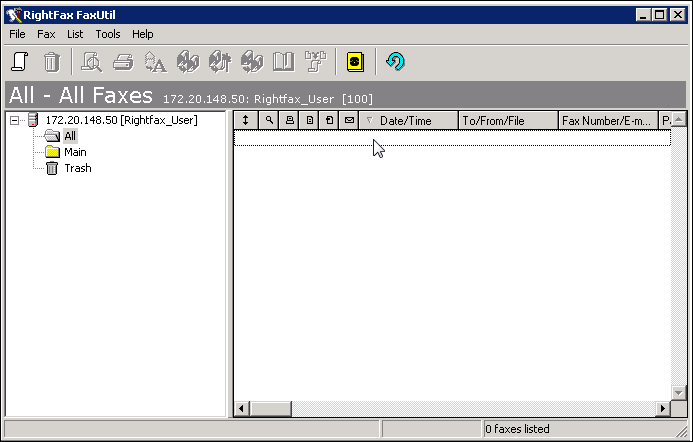Image resolution: width=693 pixels, height=442 pixels.
Task: Click the OCR text conversion icon
Action: [156, 61]
